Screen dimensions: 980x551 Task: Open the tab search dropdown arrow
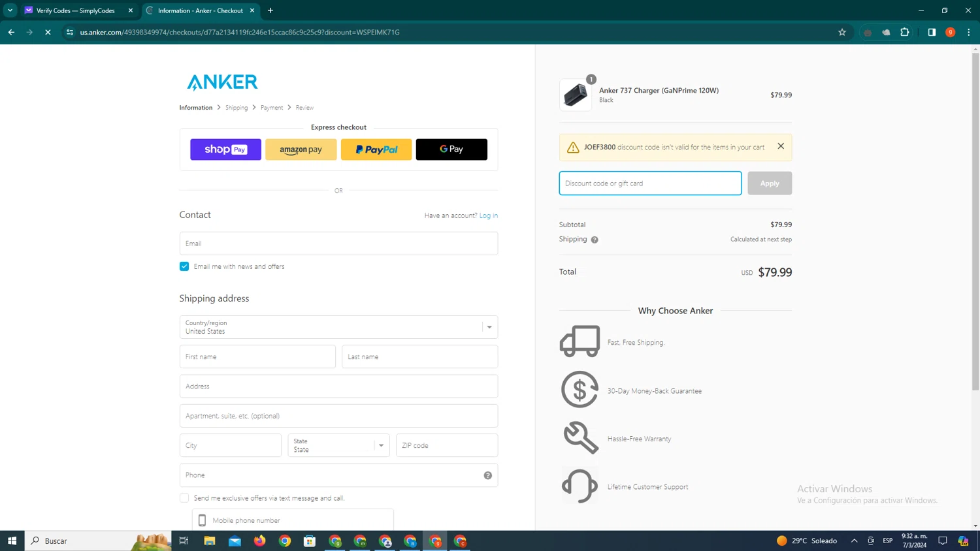[10, 10]
